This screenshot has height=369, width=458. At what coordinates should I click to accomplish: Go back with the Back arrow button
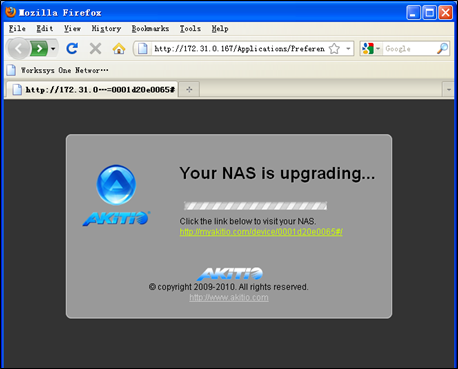(x=19, y=49)
